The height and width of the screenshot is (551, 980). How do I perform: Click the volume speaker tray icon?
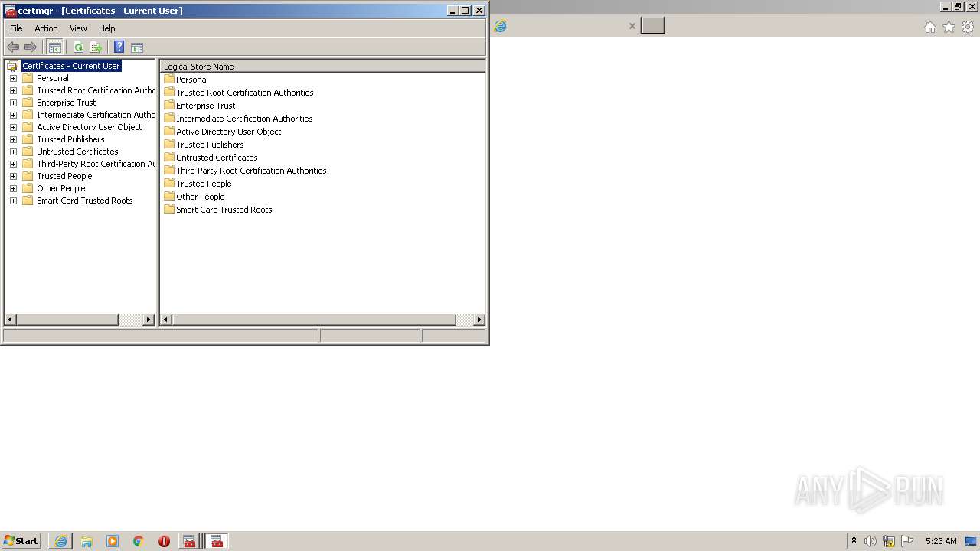pyautogui.click(x=871, y=541)
